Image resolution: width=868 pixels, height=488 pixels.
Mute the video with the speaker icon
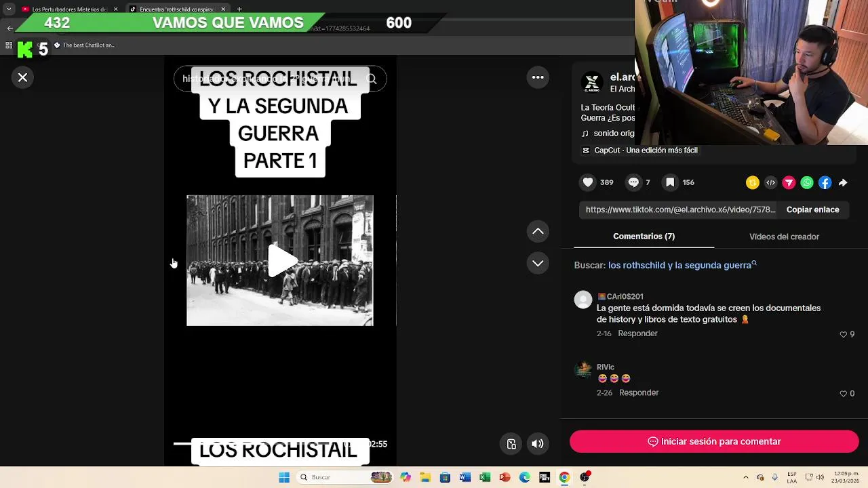[537, 444]
